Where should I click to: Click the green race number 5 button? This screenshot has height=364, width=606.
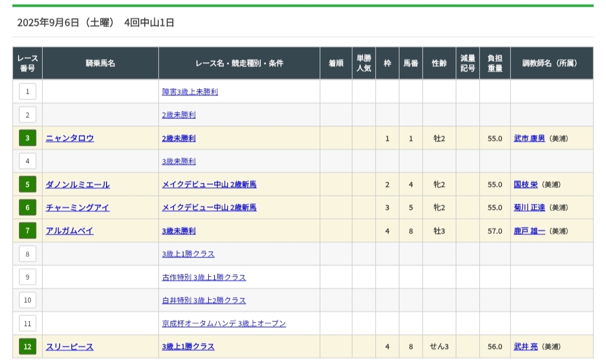(x=27, y=185)
